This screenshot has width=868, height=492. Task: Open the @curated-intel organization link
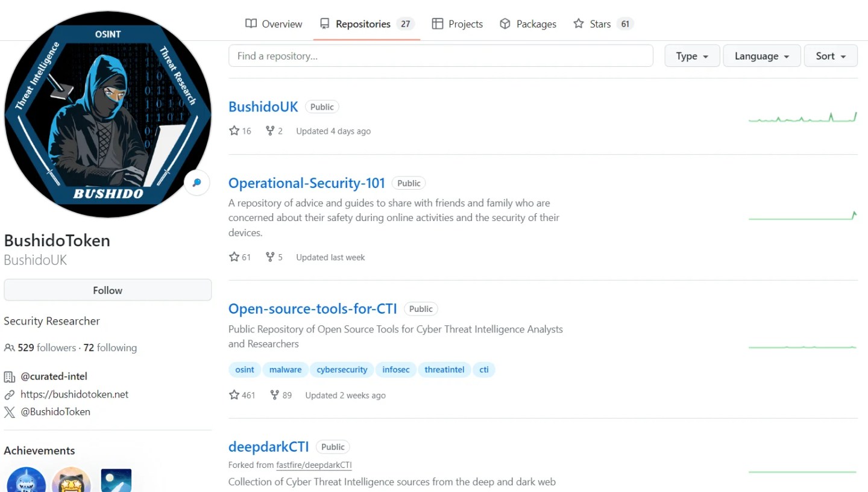pyautogui.click(x=54, y=376)
